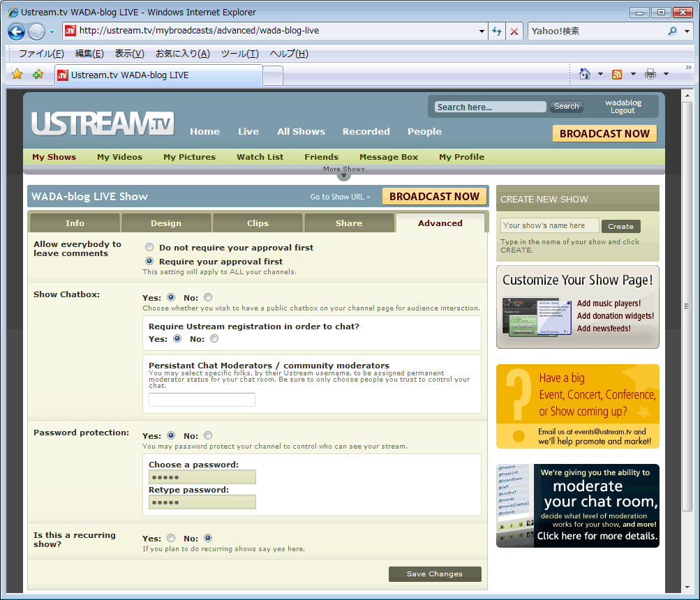Click the browser Back arrow button

[17, 31]
